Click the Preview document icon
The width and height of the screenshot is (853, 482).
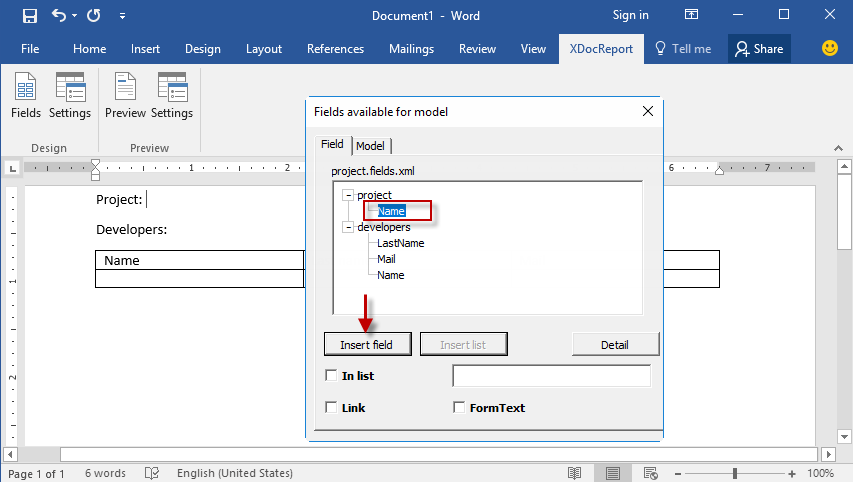(x=125, y=89)
